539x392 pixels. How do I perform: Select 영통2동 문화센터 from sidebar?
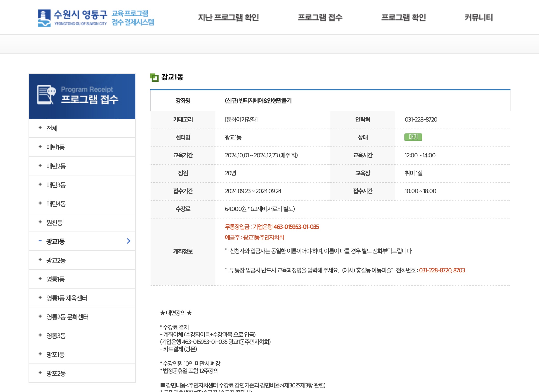tap(67, 317)
